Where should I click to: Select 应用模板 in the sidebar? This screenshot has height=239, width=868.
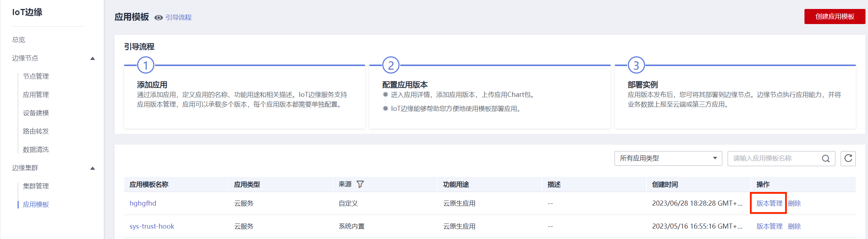coord(36,204)
